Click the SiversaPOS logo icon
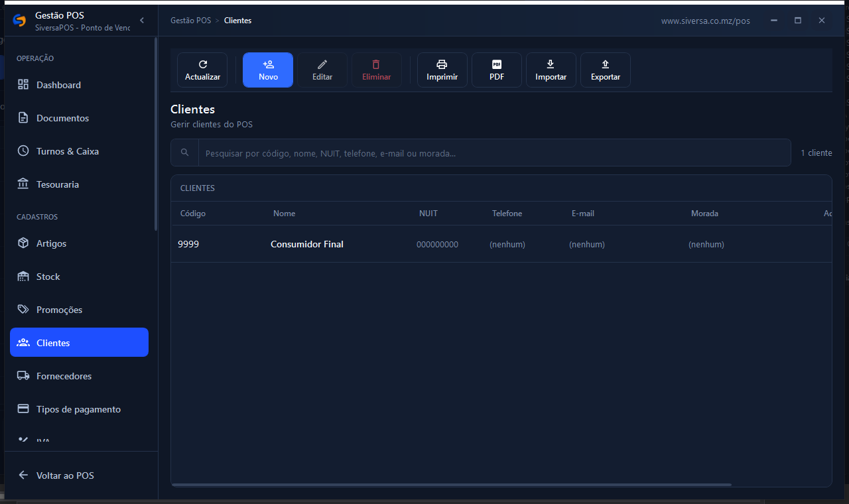This screenshot has height=504, width=849. [x=19, y=21]
